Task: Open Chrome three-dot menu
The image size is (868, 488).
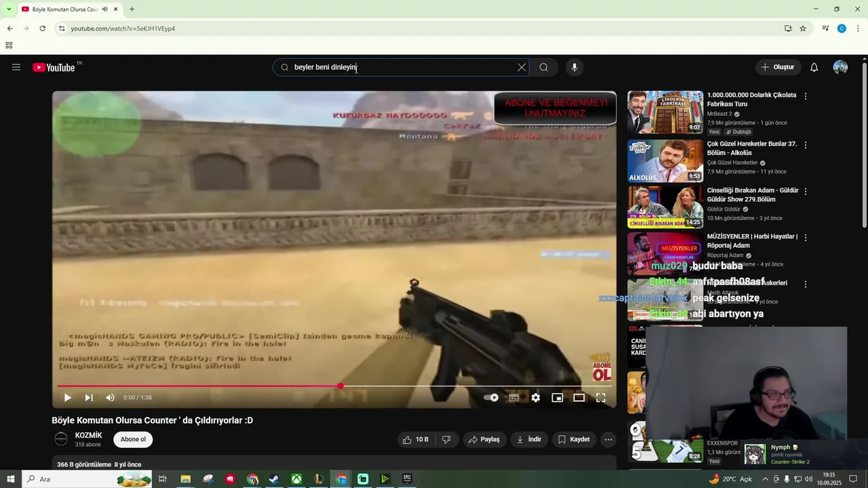Action: [x=858, y=28]
